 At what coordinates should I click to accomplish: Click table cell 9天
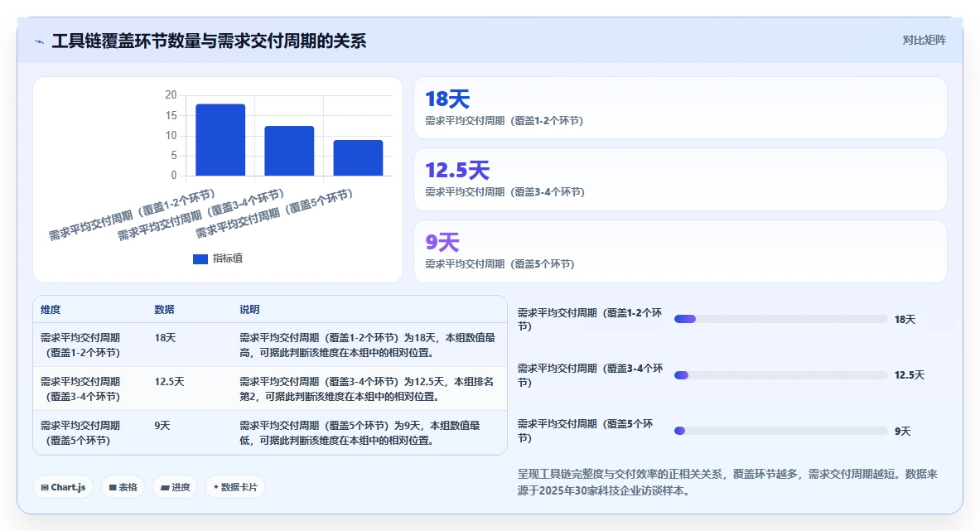pos(162,426)
